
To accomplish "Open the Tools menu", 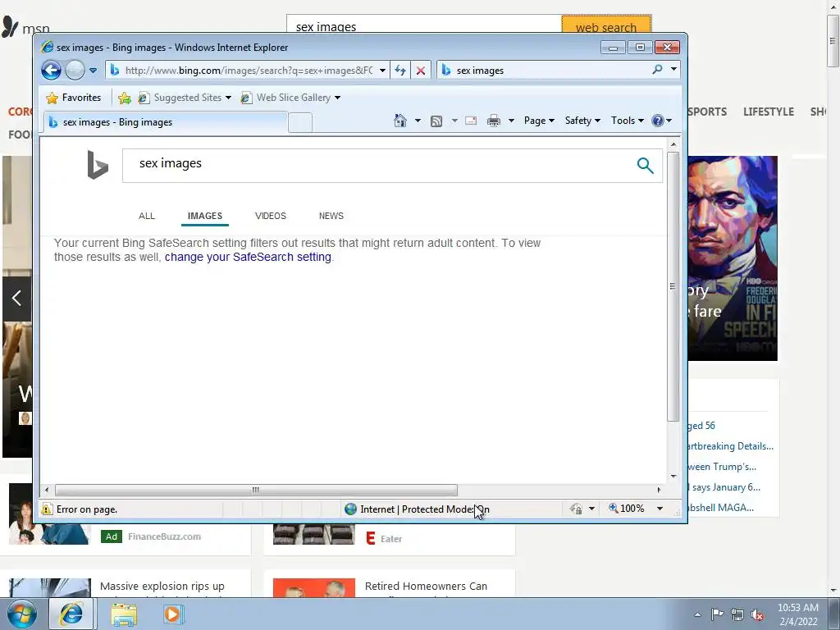I will (x=628, y=121).
